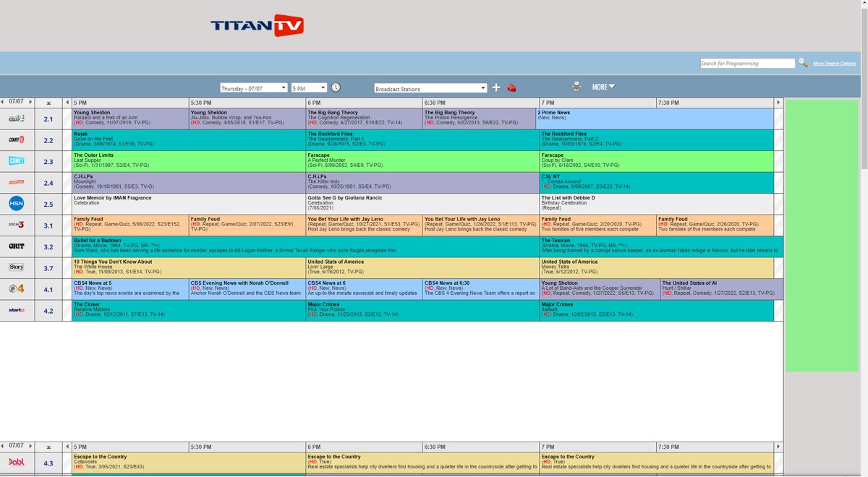Open More Search Options link
Screen dimensions: 868x477
tap(834, 64)
